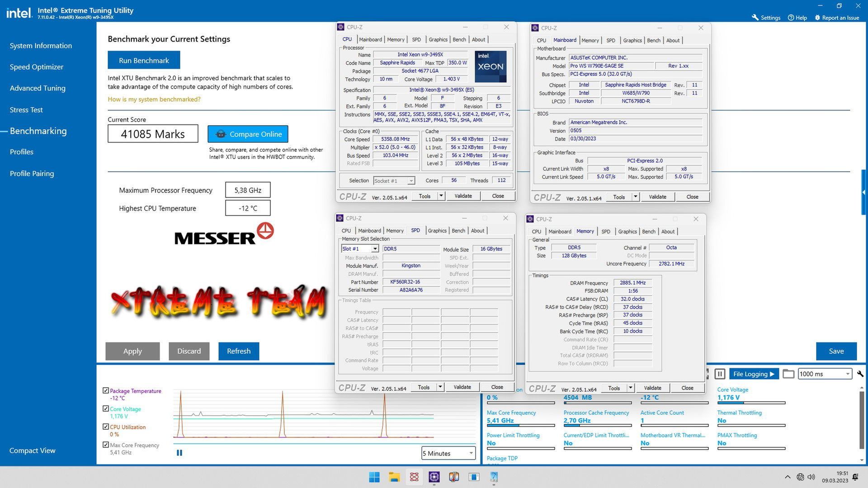Toggle the CPU Utilization checkbox
Image resolution: width=868 pixels, height=488 pixels.
click(106, 427)
